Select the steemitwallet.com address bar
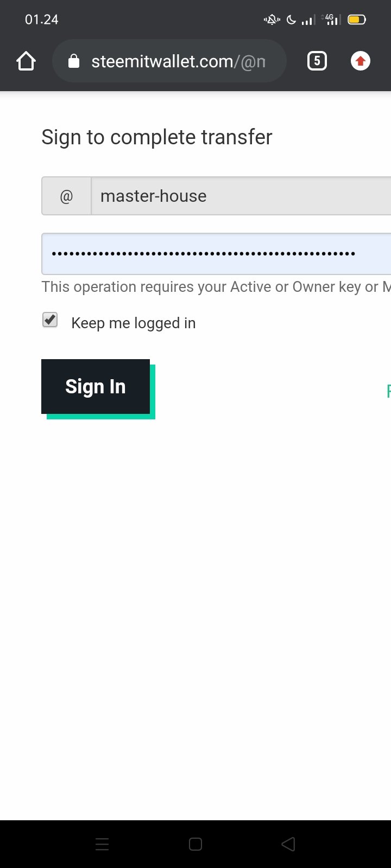This screenshot has height=868, width=391. click(169, 61)
